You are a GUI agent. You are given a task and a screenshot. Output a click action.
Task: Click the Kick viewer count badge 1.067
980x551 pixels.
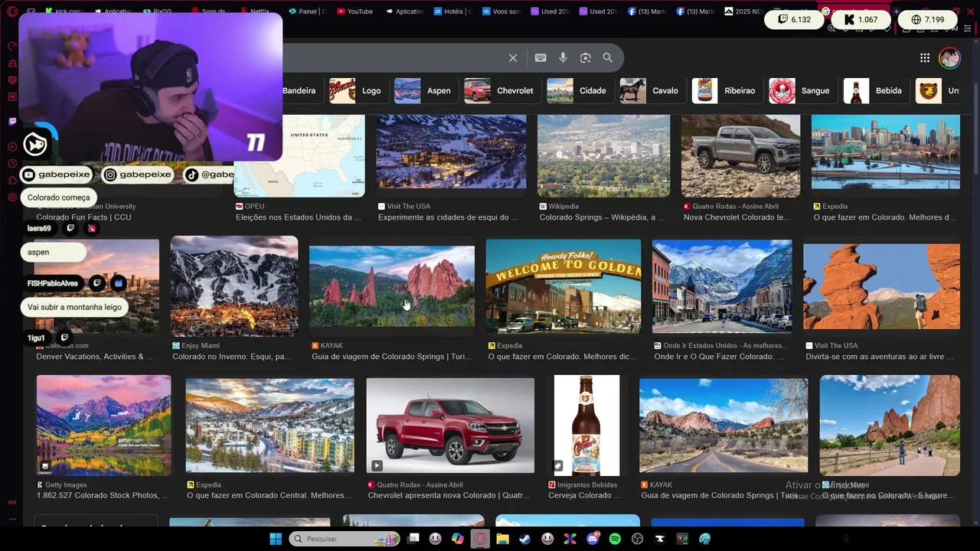tap(861, 20)
